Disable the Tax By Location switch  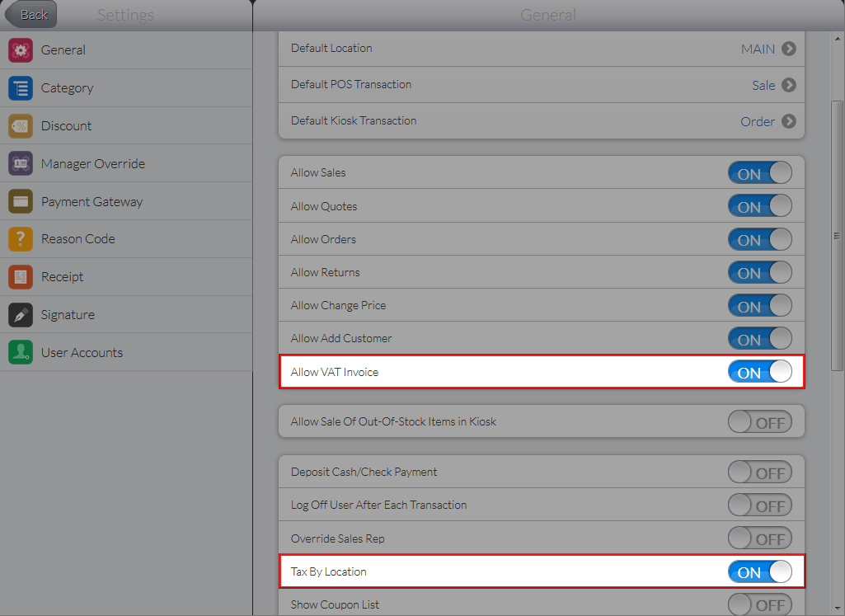pyautogui.click(x=759, y=572)
